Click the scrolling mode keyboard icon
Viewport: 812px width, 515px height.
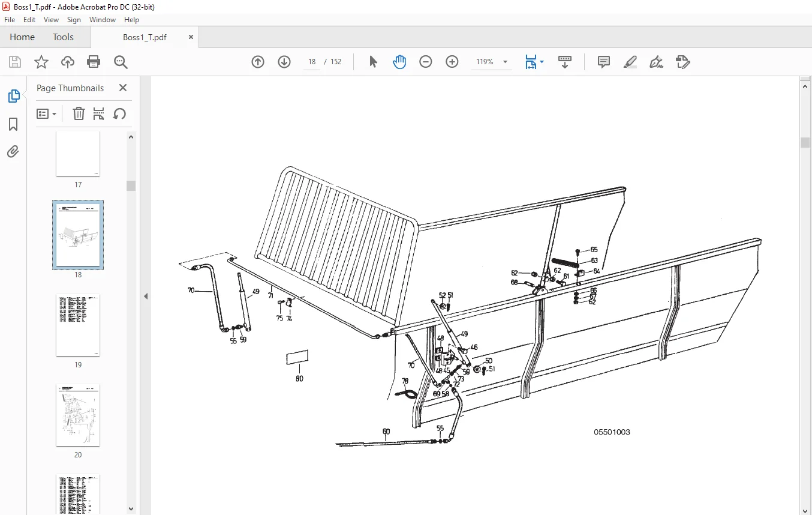(x=565, y=62)
